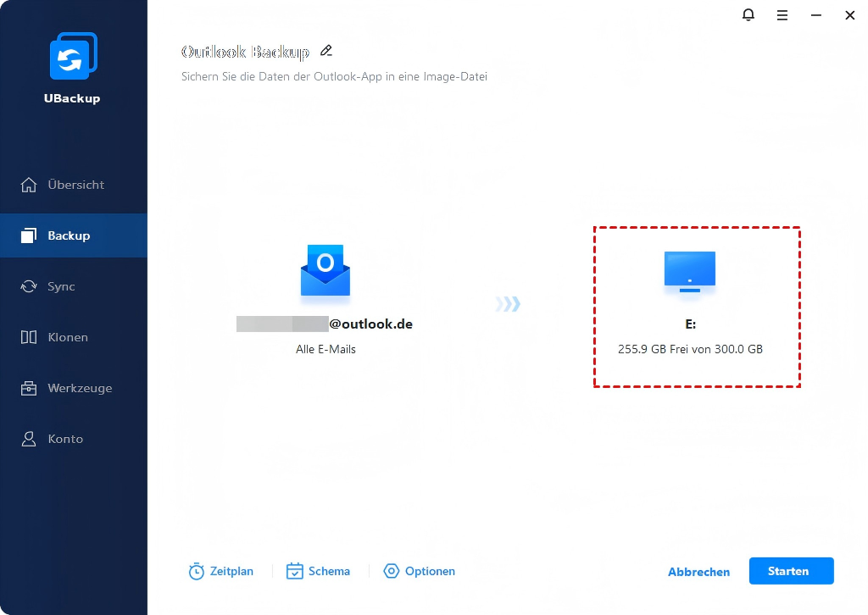
Task: Click the blue monitor destination icon
Action: [689, 272]
